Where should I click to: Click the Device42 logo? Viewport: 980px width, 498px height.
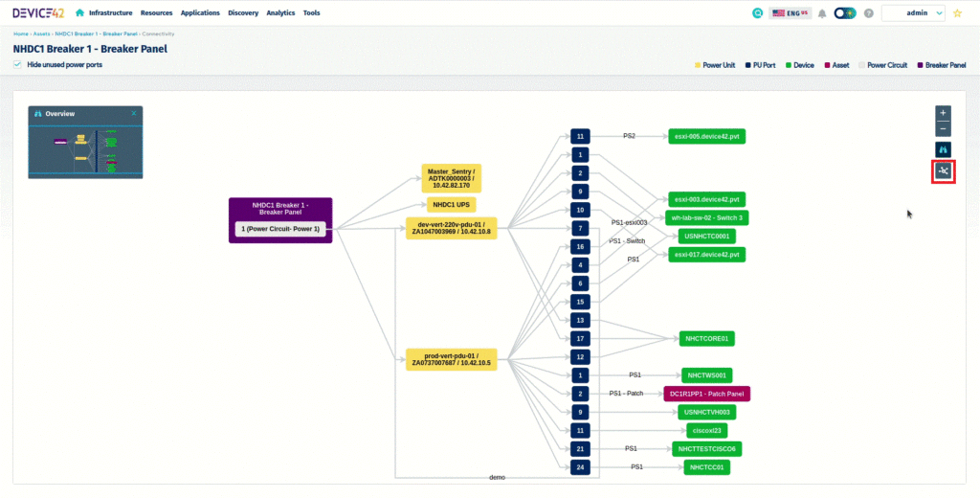[x=38, y=12]
